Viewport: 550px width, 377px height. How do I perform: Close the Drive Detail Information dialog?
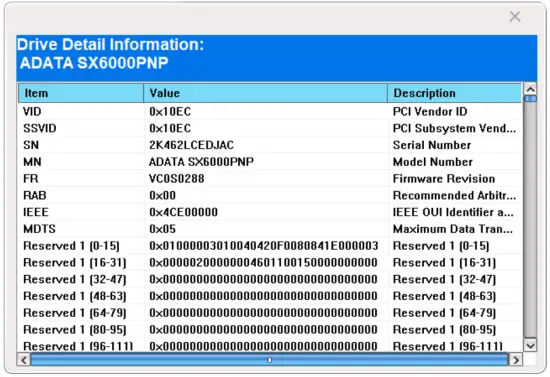pyautogui.click(x=515, y=16)
